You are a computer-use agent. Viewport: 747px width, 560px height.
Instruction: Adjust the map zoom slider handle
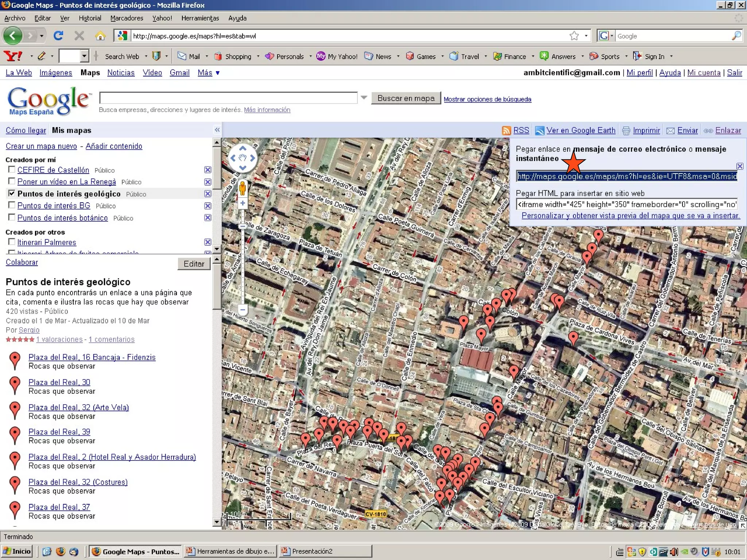click(243, 226)
